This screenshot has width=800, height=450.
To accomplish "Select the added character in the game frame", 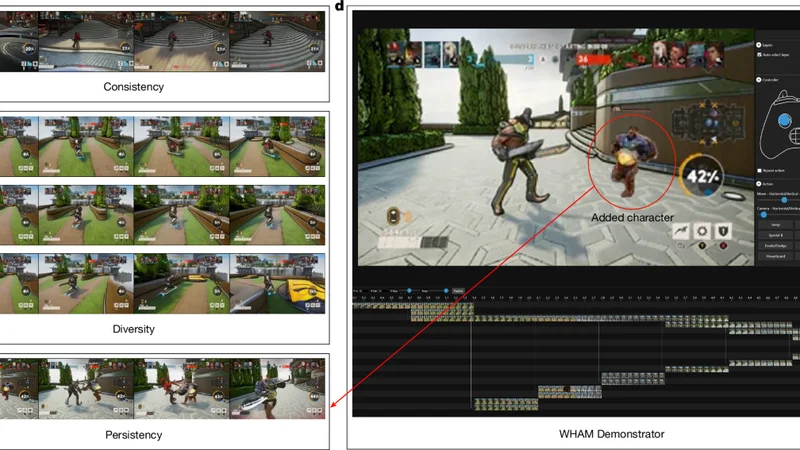I will 632,160.
